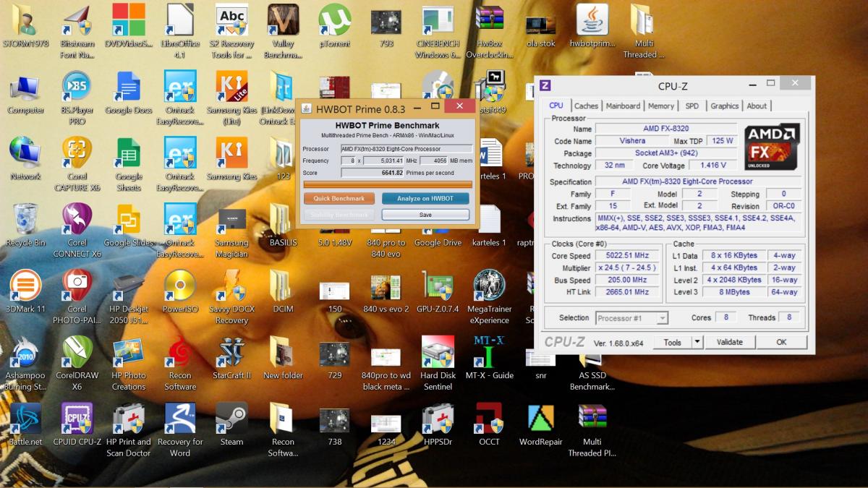
Task: Select the Samsung Kies (Lite) icon
Action: coord(231,98)
